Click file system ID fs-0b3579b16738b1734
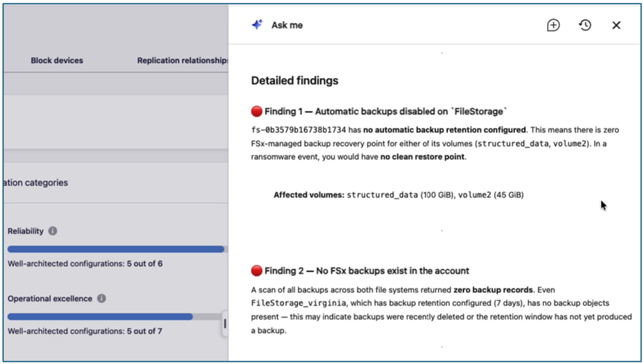This screenshot has height=364, width=643. [299, 130]
